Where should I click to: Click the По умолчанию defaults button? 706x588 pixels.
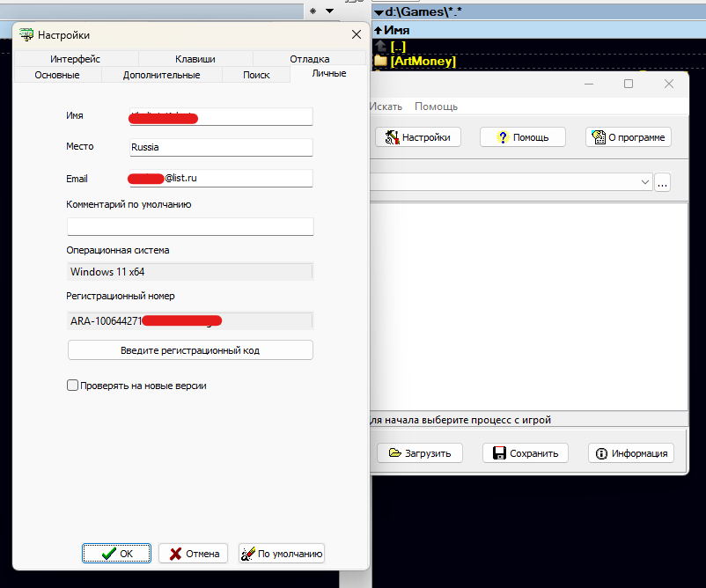[282, 554]
